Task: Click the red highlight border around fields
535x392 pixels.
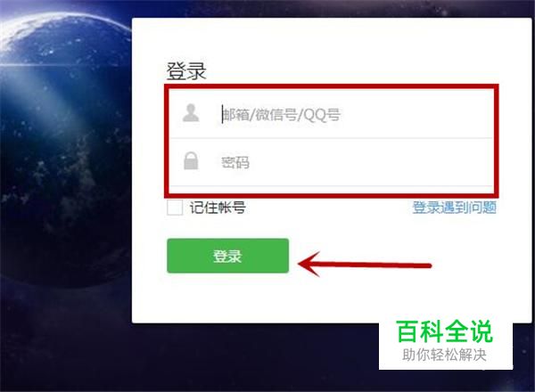Action: tap(331, 86)
